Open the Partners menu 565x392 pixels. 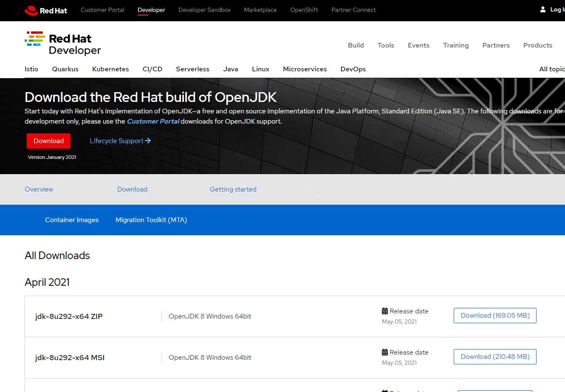496,45
